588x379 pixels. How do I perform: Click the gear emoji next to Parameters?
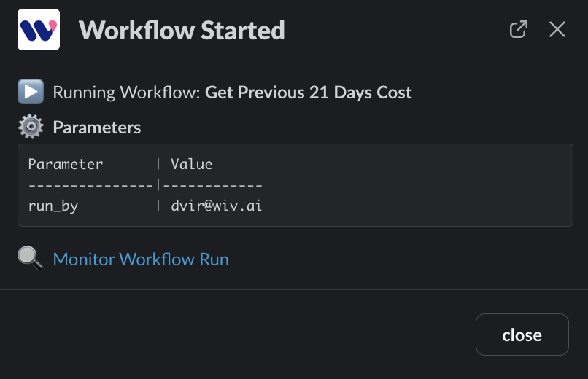coord(30,128)
